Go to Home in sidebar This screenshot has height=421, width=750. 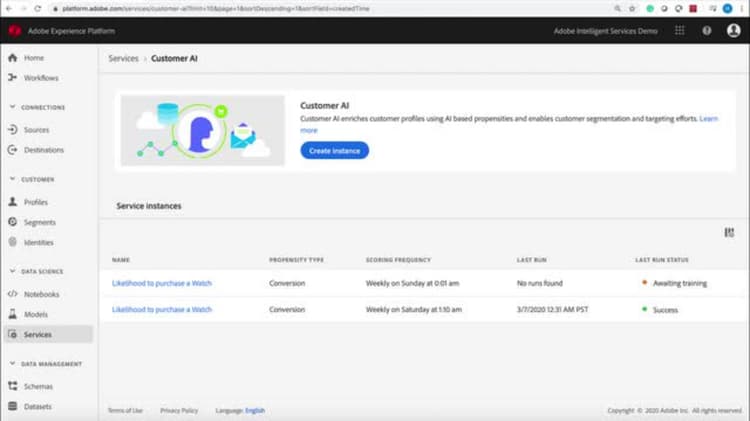pos(34,58)
